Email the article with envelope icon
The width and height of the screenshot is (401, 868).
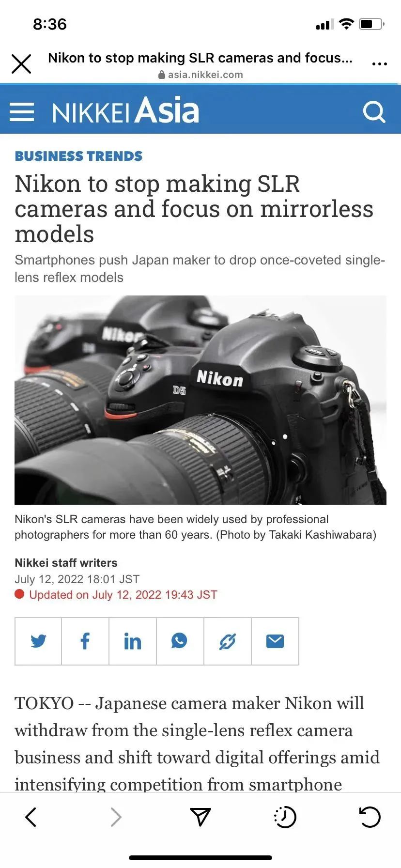275,641
